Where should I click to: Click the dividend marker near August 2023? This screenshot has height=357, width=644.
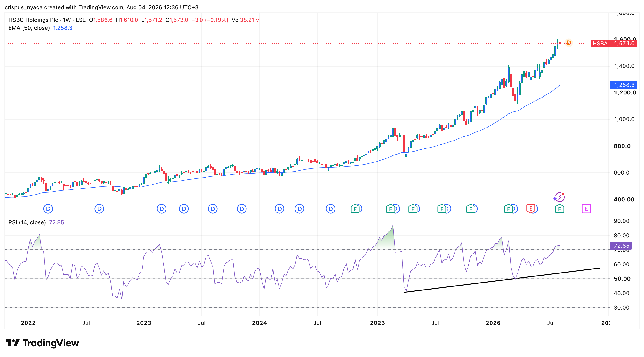pos(213,209)
